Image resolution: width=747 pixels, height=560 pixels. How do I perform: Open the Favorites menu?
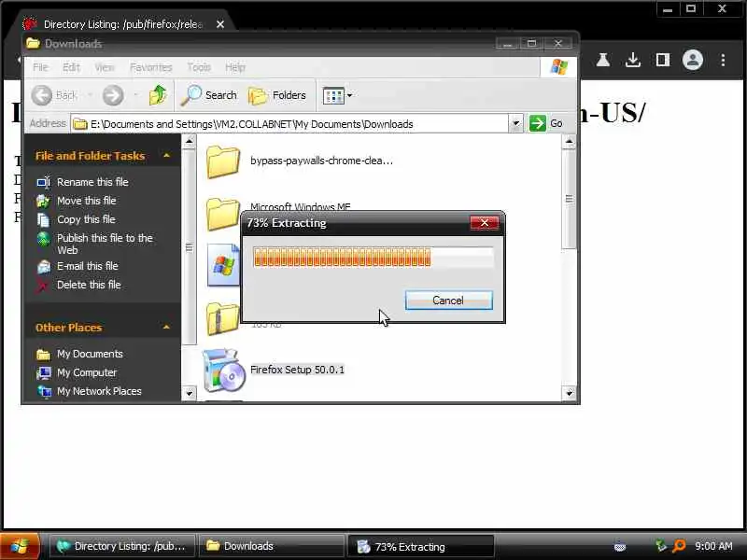coord(150,67)
